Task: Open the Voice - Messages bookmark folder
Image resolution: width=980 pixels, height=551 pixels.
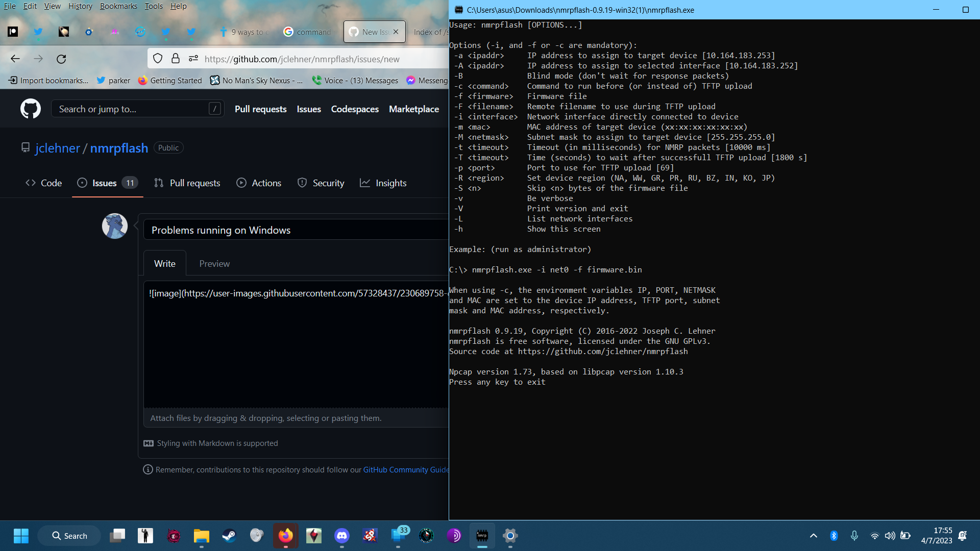Action: (355, 80)
